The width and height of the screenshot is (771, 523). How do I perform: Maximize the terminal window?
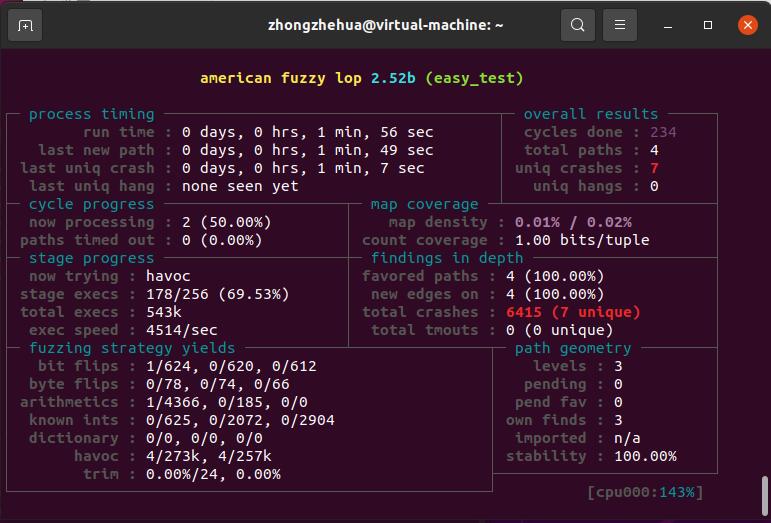click(708, 25)
